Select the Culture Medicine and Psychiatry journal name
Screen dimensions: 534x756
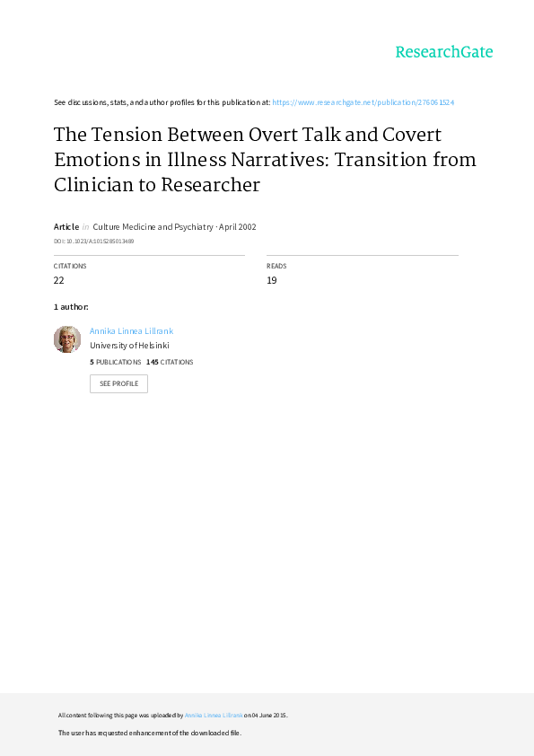153,226
